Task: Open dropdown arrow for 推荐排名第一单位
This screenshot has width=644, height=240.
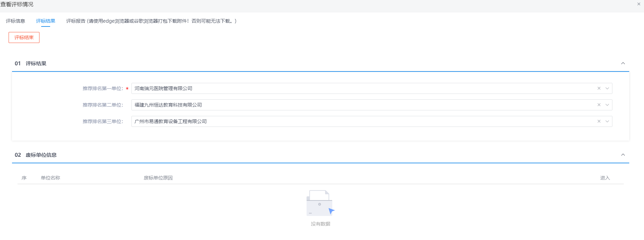Action: coord(607,88)
